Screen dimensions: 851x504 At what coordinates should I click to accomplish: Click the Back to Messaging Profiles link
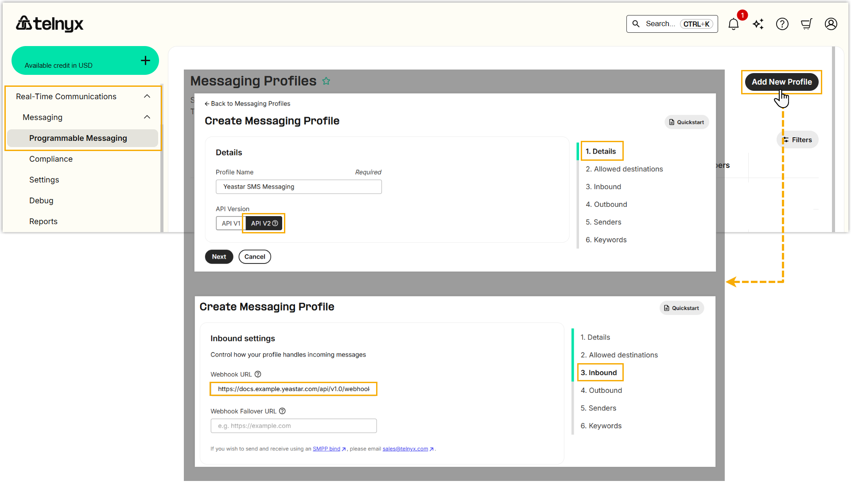248,104
